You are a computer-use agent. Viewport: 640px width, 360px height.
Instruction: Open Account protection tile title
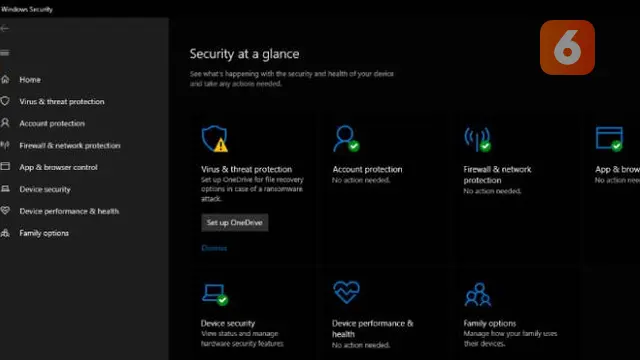(367, 169)
